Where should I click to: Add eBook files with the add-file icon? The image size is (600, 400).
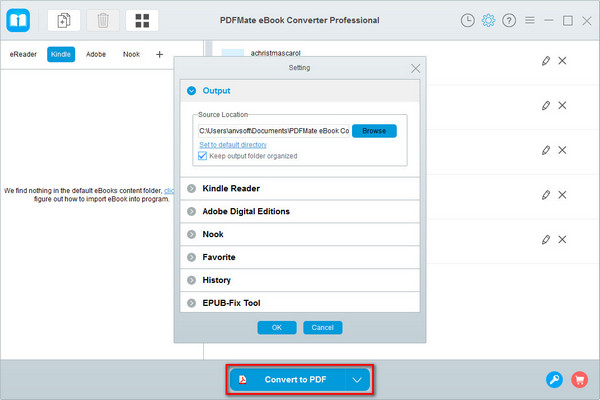coord(64,20)
